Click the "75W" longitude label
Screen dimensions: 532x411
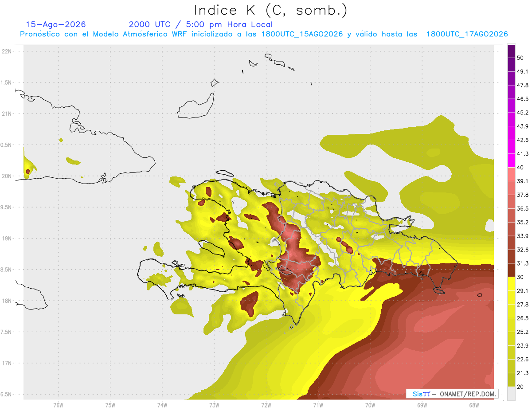(110, 405)
